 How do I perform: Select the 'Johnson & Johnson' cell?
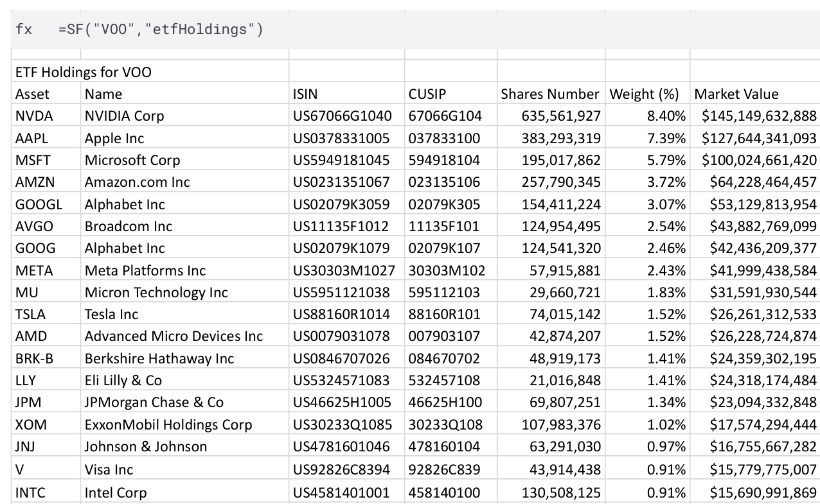coord(185,446)
